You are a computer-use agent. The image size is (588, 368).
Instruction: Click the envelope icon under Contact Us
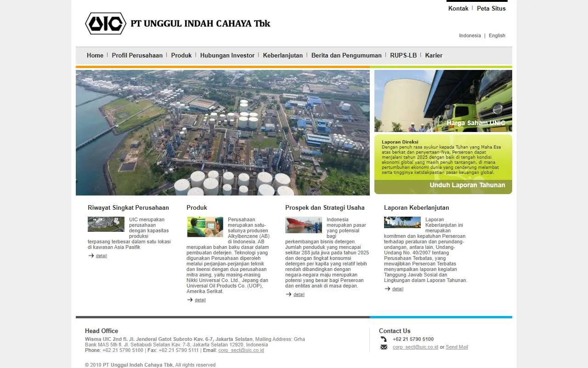pos(384,347)
